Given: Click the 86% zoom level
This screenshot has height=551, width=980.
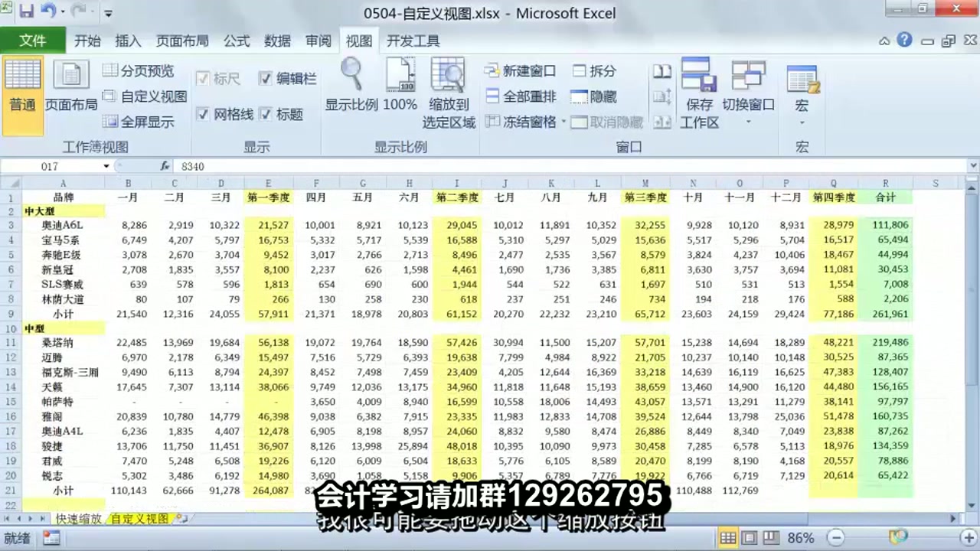Looking at the screenshot, I should (x=800, y=538).
